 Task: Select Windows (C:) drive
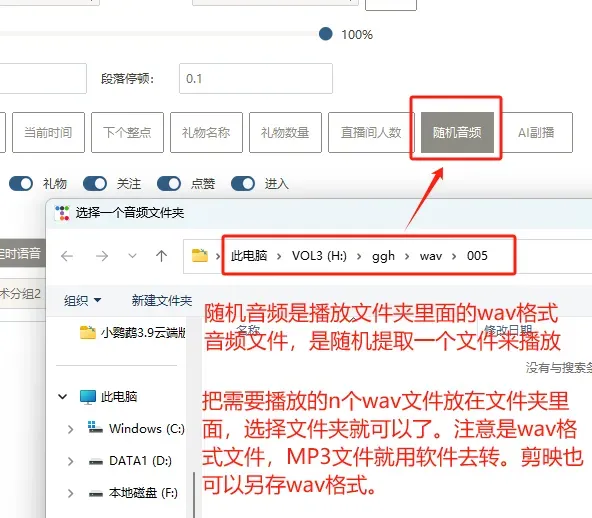click(x=146, y=429)
